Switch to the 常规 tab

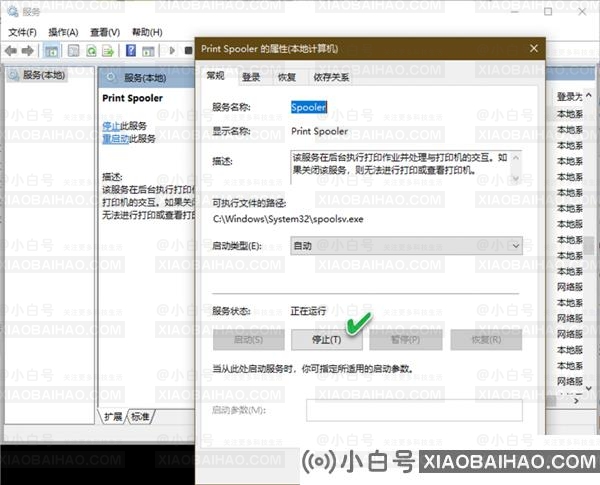(215, 76)
